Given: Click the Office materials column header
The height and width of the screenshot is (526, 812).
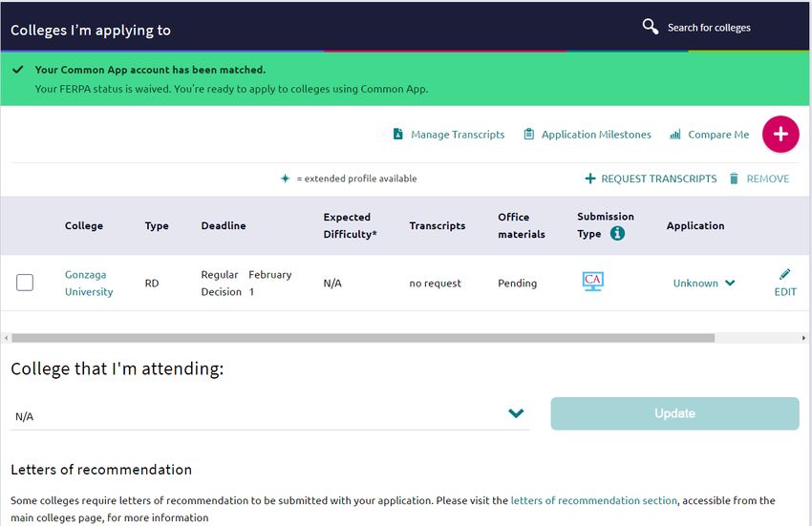Looking at the screenshot, I should pos(522,225).
